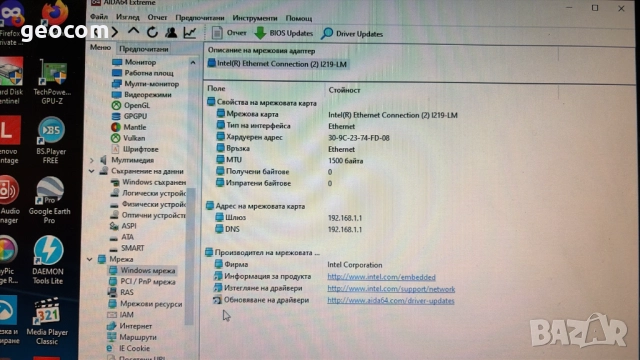Click the up-level arrow in toolbar

click(x=133, y=31)
